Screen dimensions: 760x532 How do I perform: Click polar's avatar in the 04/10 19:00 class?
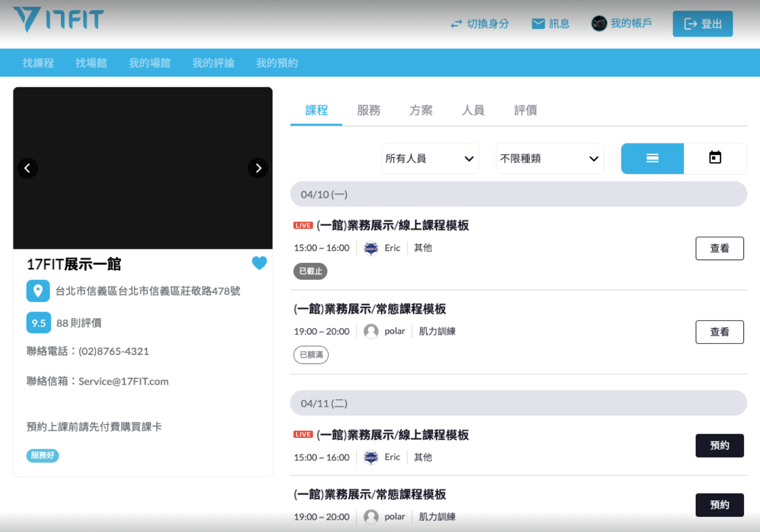371,332
